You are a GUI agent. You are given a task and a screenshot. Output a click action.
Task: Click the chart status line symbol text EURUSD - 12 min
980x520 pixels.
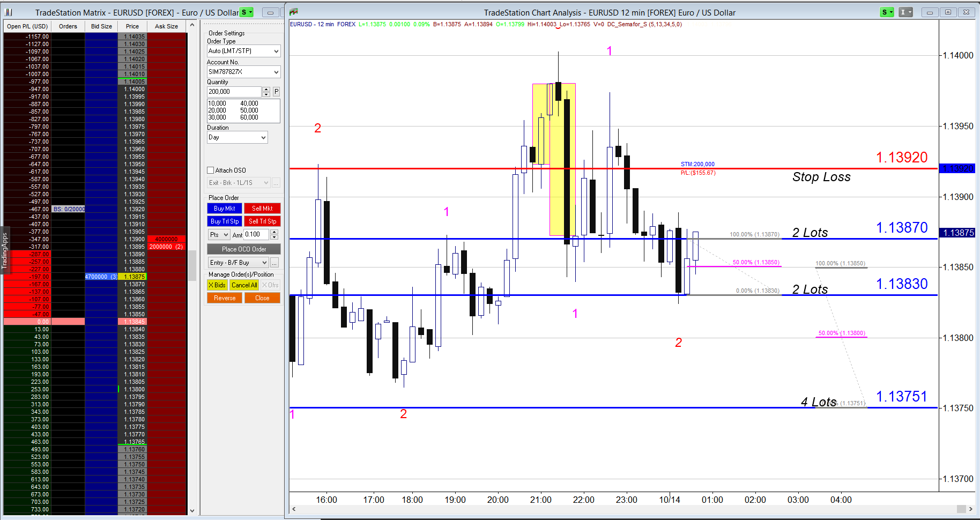(312, 24)
